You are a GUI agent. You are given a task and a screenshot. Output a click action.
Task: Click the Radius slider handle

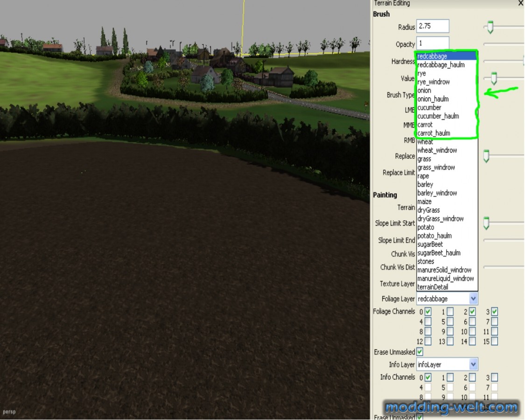(x=490, y=27)
